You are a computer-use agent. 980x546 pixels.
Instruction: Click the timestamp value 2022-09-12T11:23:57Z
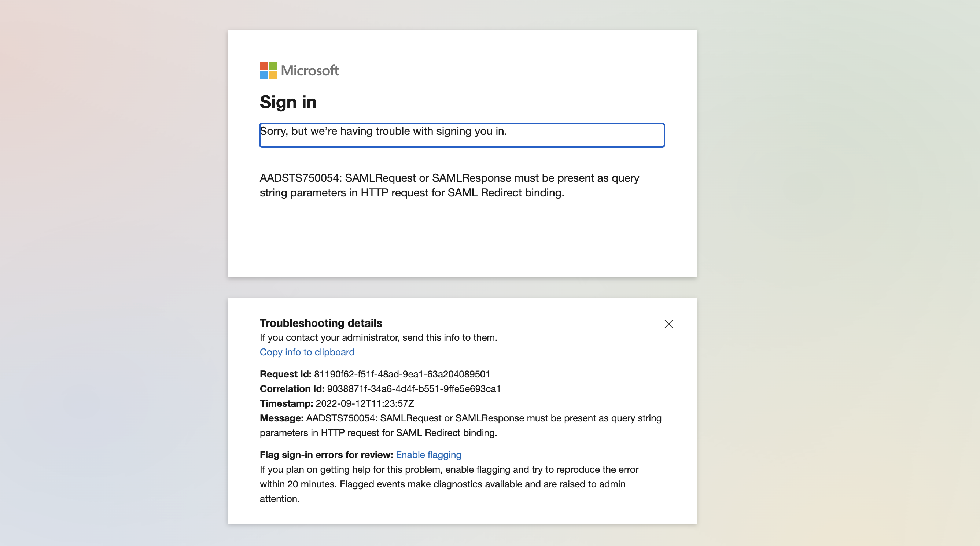click(x=364, y=403)
